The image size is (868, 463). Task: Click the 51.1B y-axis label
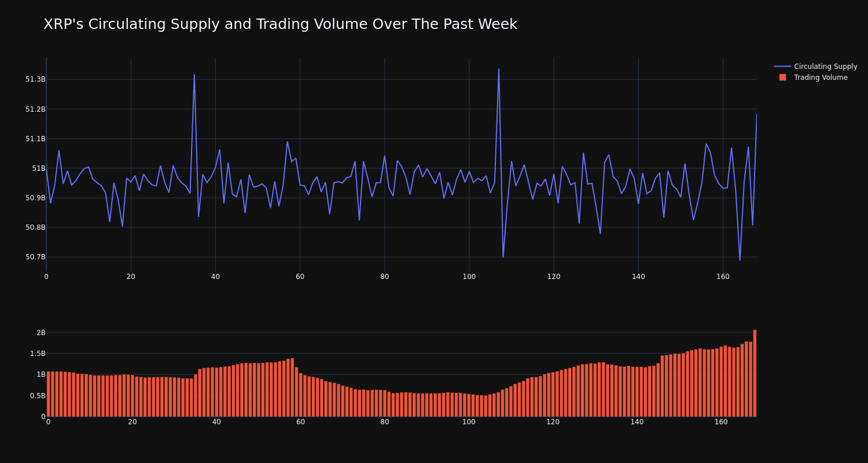pos(35,139)
